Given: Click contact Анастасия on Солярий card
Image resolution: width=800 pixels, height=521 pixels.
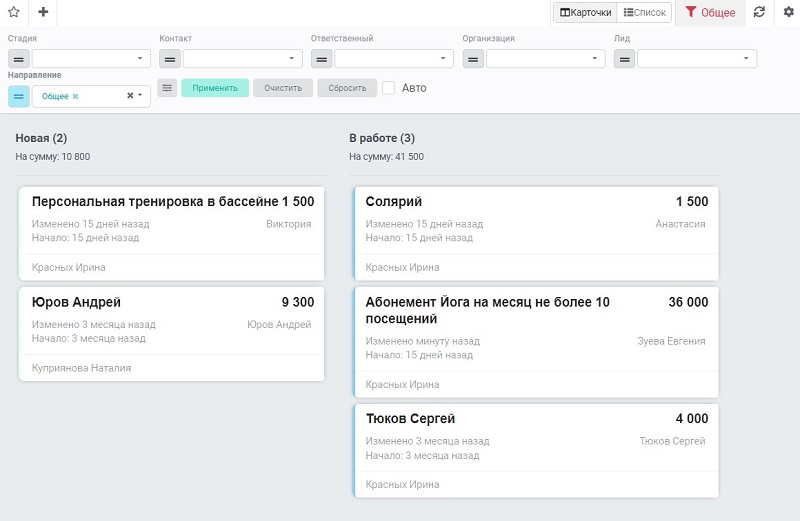Looking at the screenshot, I should 681,224.
